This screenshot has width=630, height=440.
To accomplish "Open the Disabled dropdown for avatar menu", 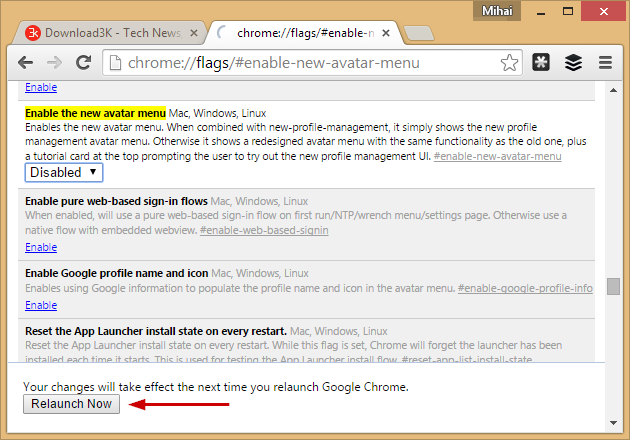I will pyautogui.click(x=64, y=172).
